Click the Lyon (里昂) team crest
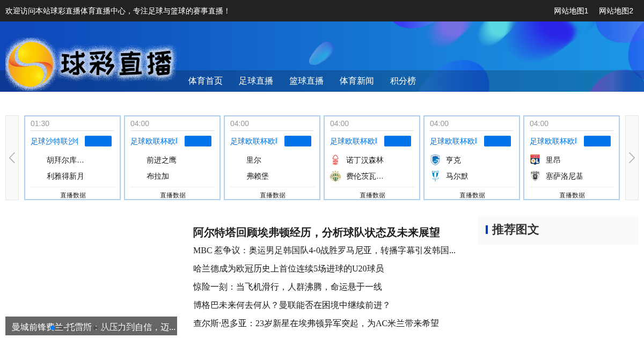Screen dimensions: 644x338 point(535,160)
